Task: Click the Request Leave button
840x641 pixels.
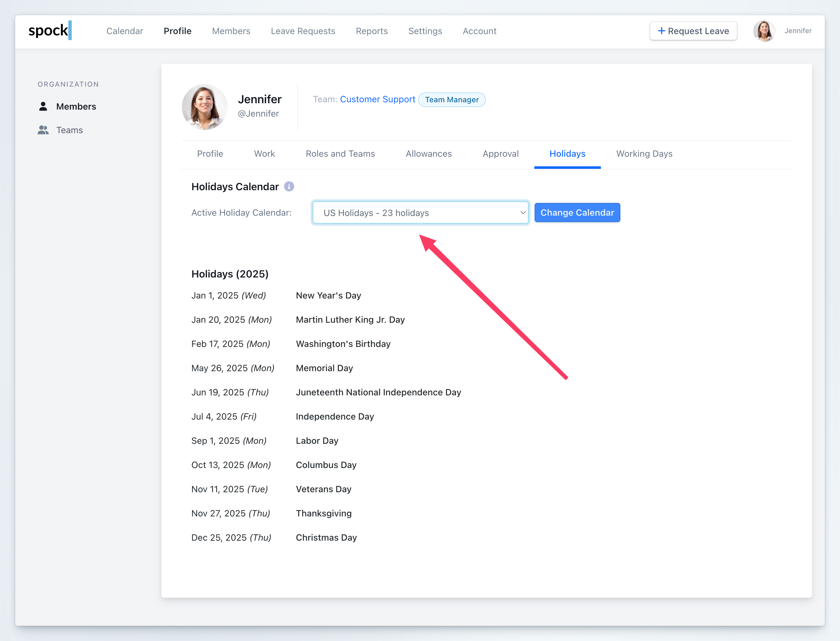Action: (693, 31)
